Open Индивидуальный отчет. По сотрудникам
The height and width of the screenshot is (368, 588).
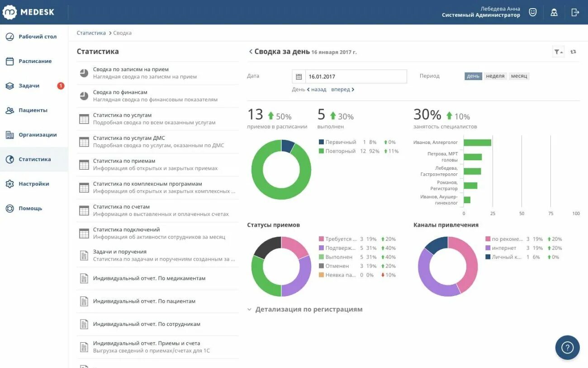[x=157, y=324]
